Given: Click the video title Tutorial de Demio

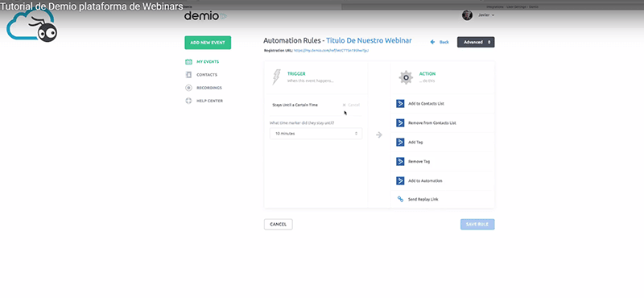Looking at the screenshot, I should (92, 6).
